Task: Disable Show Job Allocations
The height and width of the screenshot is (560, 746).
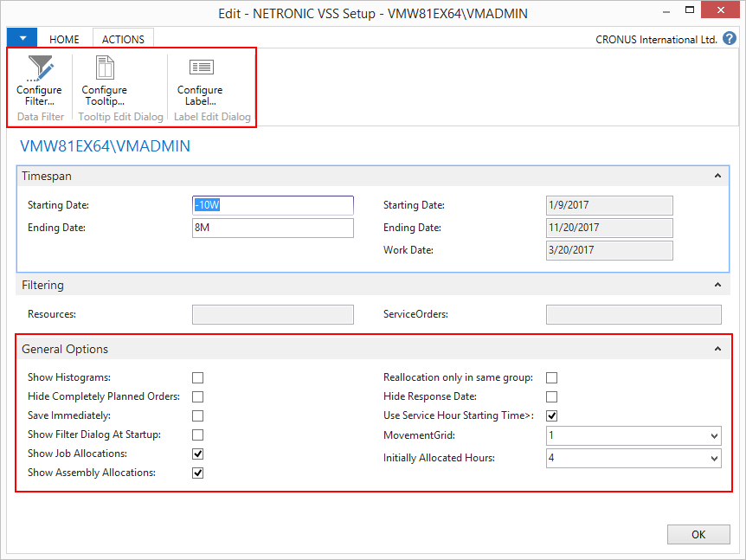Action: click(197, 453)
